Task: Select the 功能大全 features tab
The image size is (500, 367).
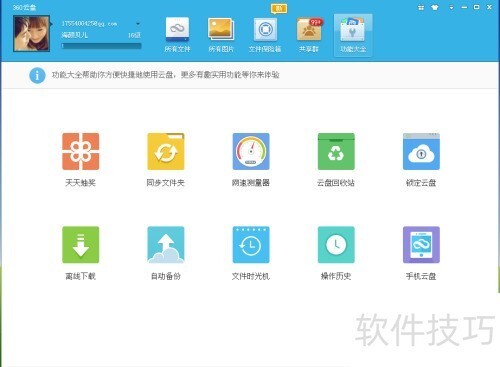Action: click(x=353, y=35)
